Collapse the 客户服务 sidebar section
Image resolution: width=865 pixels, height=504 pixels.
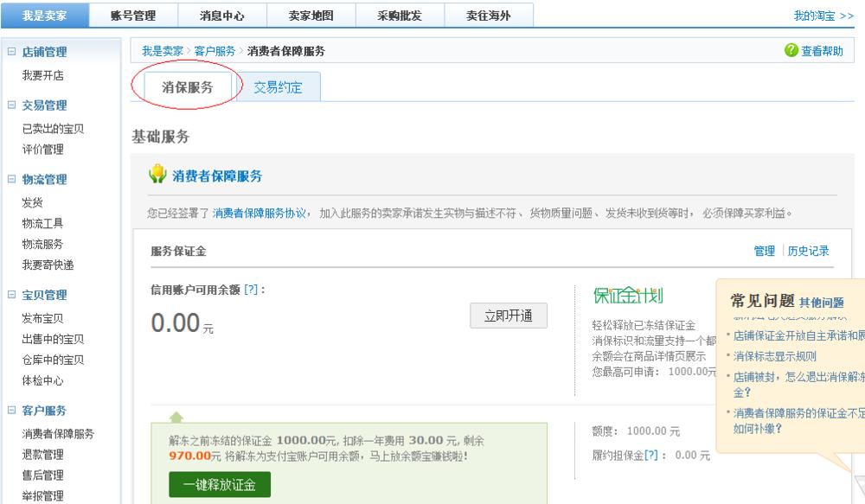(x=11, y=410)
